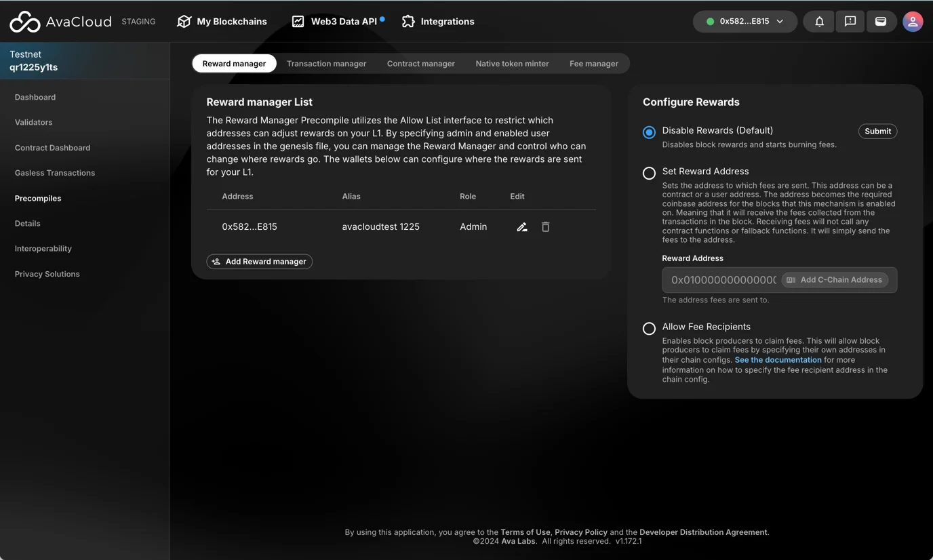Switch to the Native token minter tab

pos(512,64)
